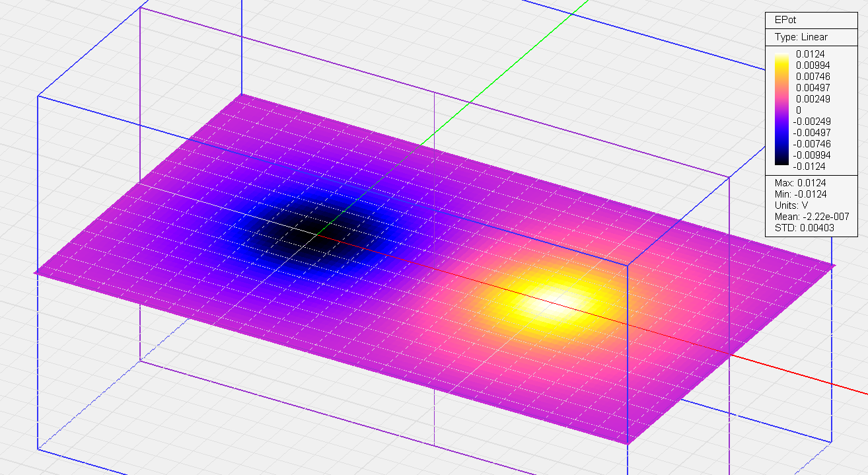868x475 pixels.
Task: Click the EPot legend title
Action: (785, 20)
